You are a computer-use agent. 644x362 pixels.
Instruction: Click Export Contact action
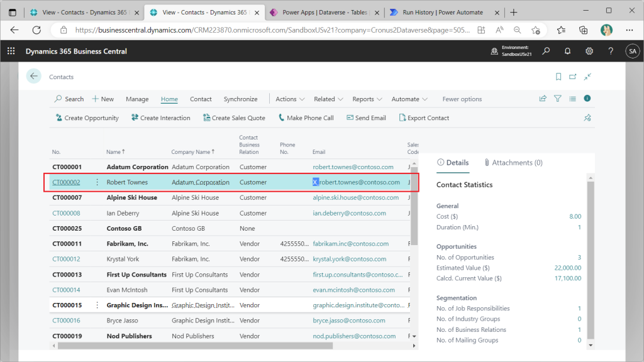[x=424, y=118]
